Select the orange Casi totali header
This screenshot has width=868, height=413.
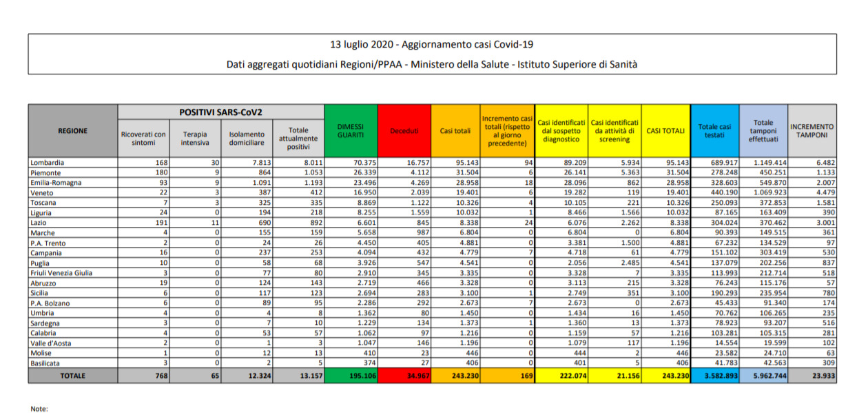455,130
